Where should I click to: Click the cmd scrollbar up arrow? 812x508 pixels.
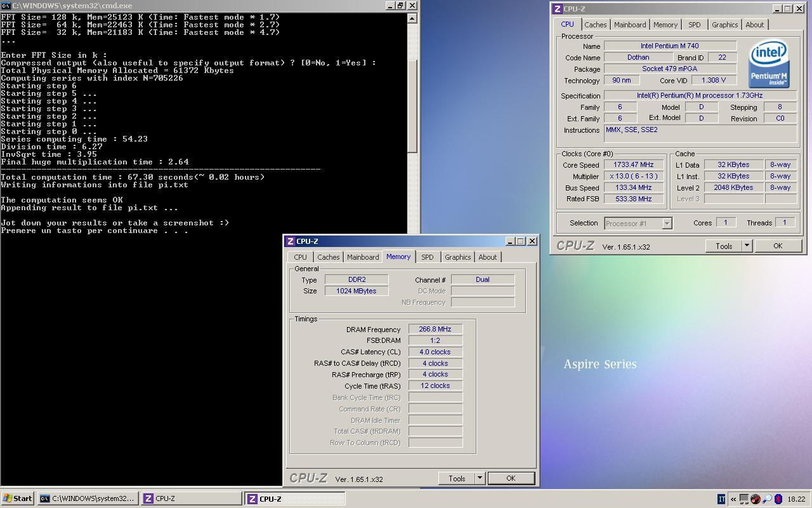tap(412, 18)
